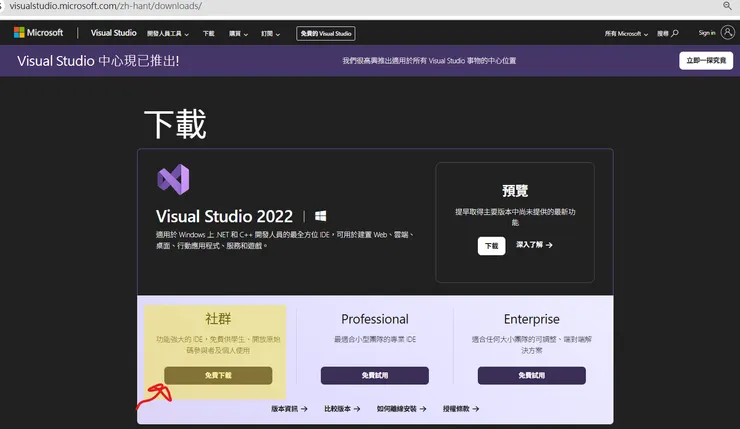Expand the 所有 Microsoft dropdown
Viewport: 740px width, 429px height.
coord(626,34)
